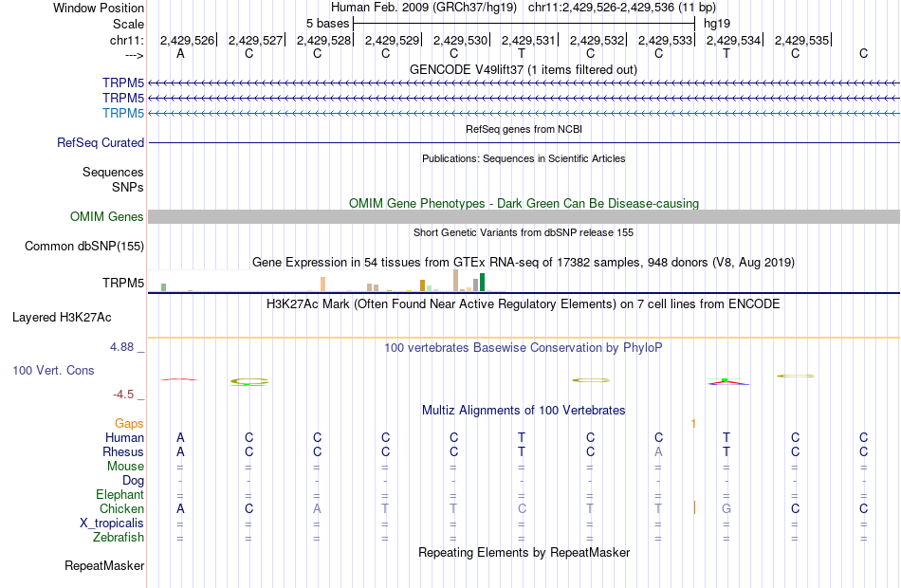The width and height of the screenshot is (901, 588).
Task: Click Repeating Elements by RepeatMasker title
Action: [524, 552]
